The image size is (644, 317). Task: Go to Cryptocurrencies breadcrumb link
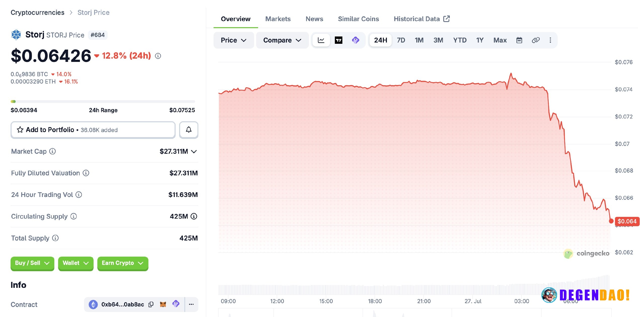(37, 13)
